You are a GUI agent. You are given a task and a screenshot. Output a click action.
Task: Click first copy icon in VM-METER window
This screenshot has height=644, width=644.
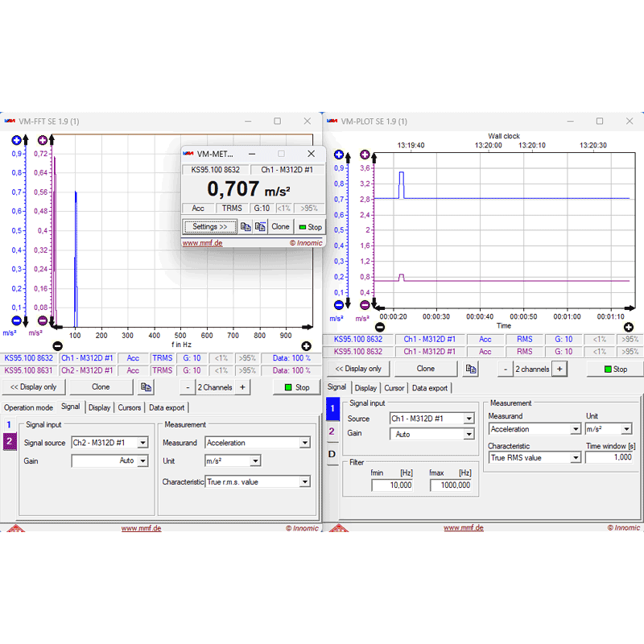coord(246,227)
